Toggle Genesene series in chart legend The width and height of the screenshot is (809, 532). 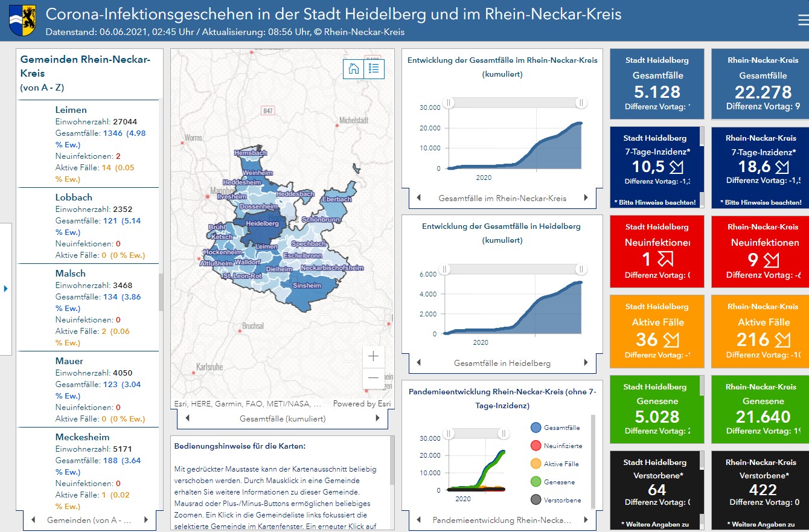536,482
